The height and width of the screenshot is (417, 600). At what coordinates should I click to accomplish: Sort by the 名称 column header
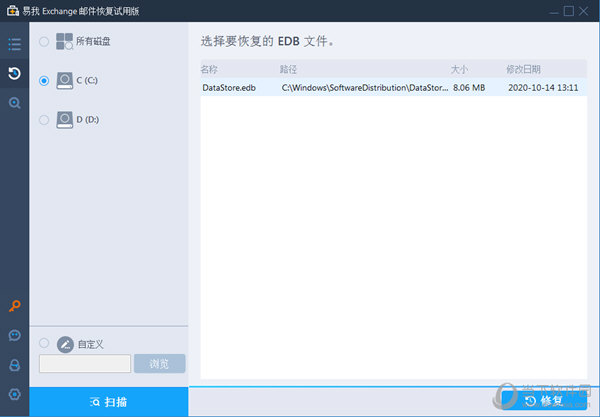[x=209, y=69]
